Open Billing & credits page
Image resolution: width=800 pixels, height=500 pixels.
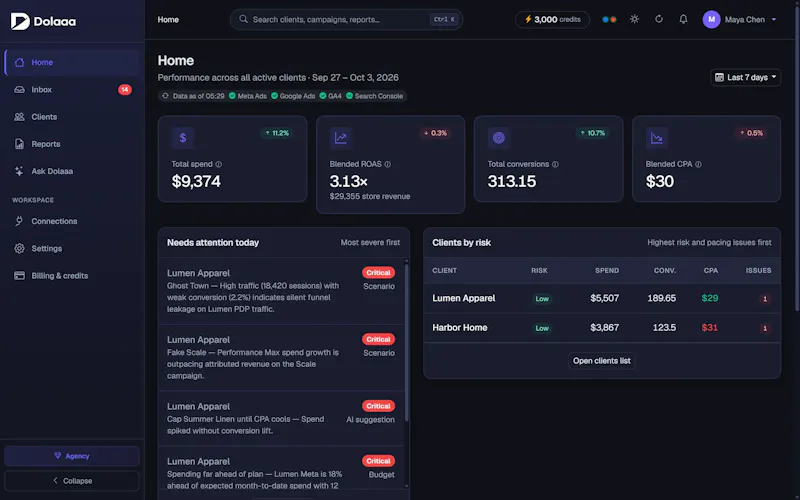click(72, 276)
